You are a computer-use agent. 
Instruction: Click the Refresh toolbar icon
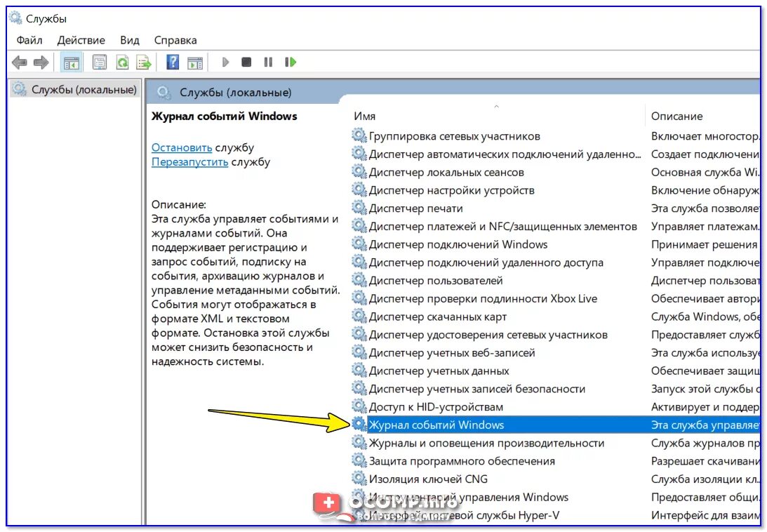122,62
